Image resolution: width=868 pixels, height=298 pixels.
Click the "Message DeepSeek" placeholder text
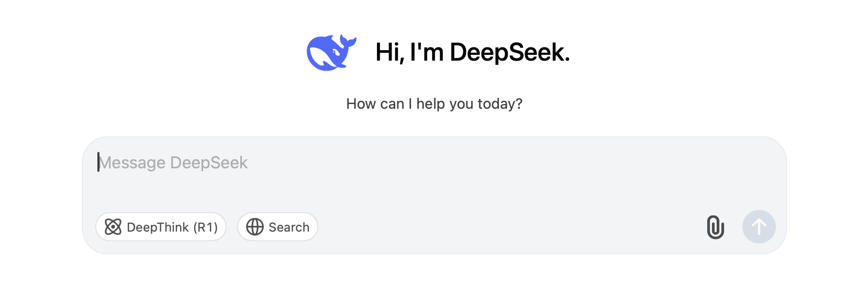click(x=173, y=163)
